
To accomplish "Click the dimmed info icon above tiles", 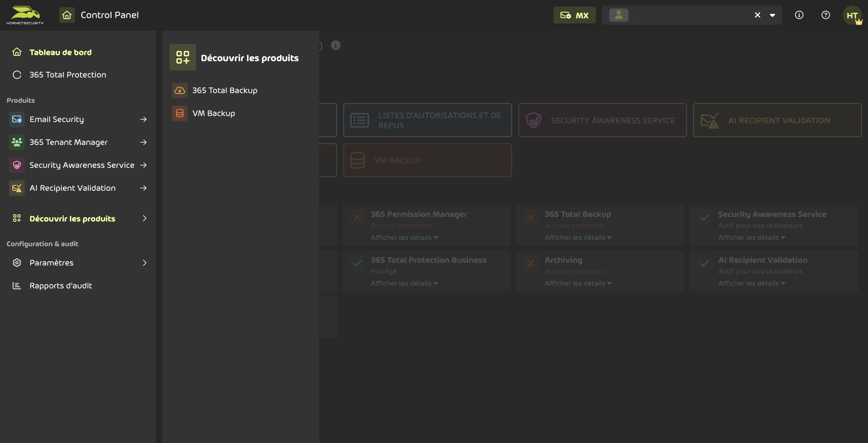I will coord(335,45).
